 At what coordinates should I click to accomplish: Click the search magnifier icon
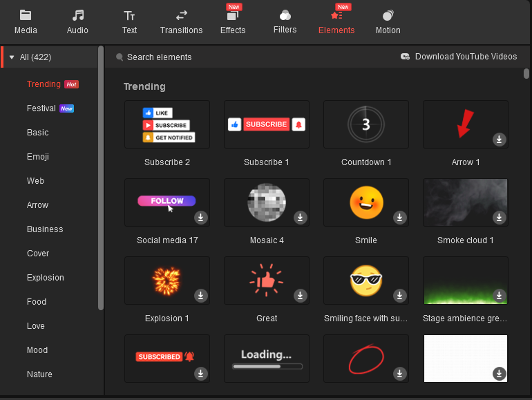(x=119, y=57)
